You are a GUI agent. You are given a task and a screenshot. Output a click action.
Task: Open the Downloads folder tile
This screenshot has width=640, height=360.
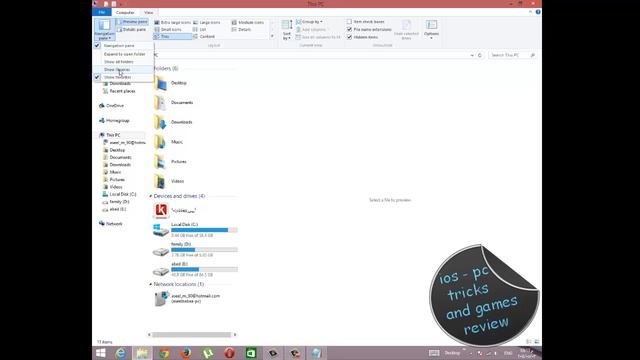click(173, 122)
